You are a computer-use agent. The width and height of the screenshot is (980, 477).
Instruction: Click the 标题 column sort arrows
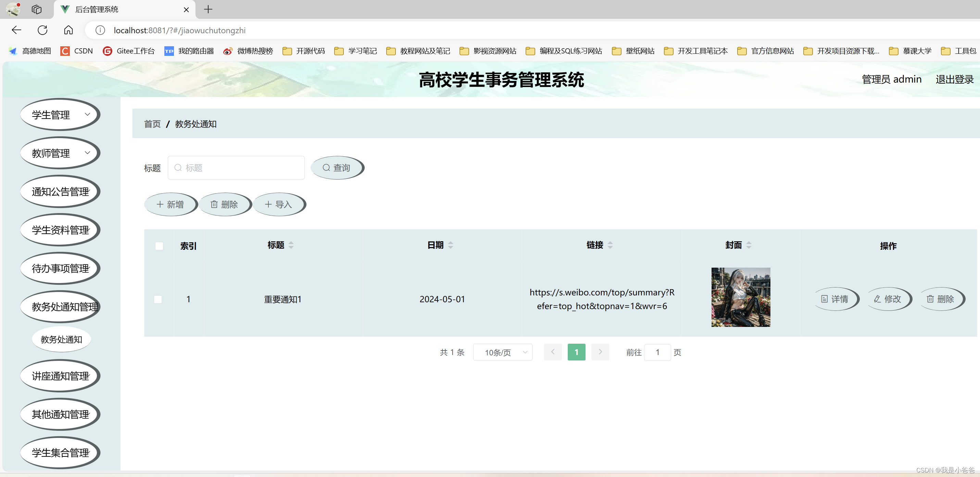tap(291, 245)
